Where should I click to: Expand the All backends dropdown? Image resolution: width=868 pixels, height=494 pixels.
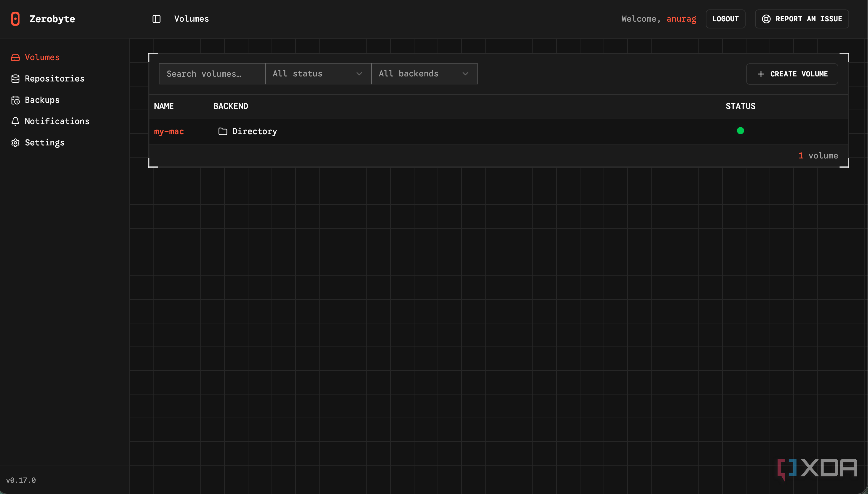[424, 74]
